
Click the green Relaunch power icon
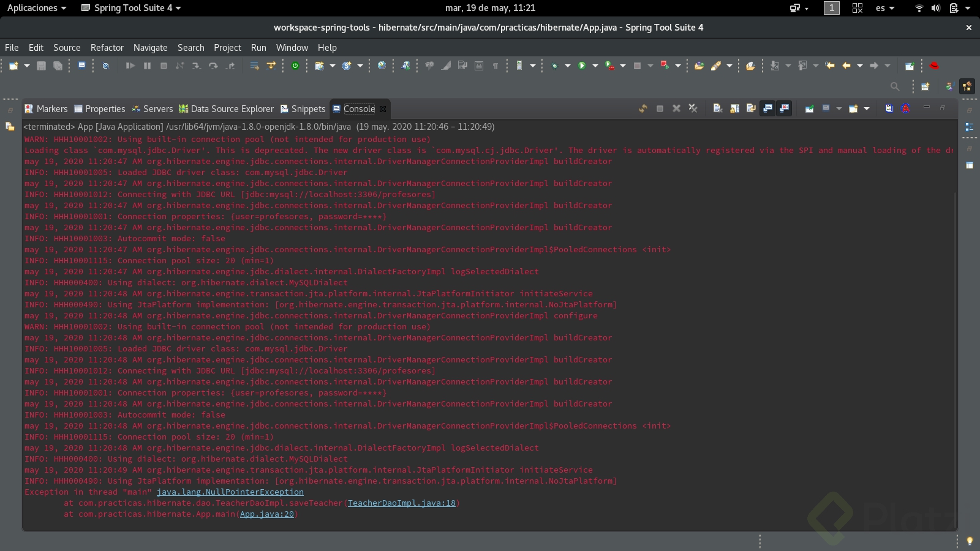click(x=295, y=66)
